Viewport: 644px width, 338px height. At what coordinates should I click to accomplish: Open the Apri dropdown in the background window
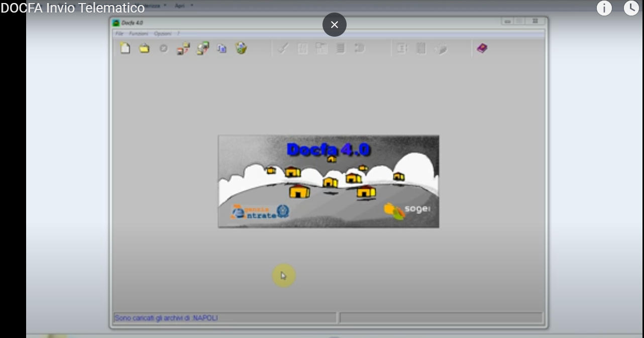coord(184,5)
